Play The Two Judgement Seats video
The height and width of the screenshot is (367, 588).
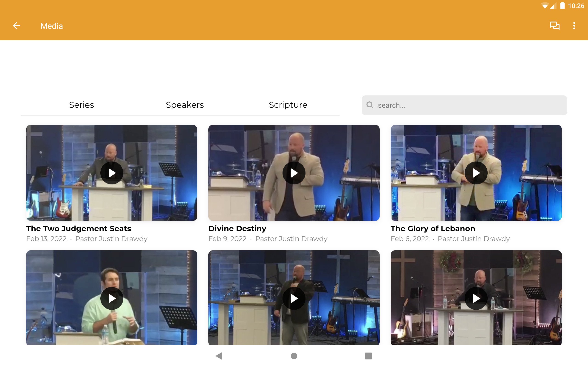point(112,173)
